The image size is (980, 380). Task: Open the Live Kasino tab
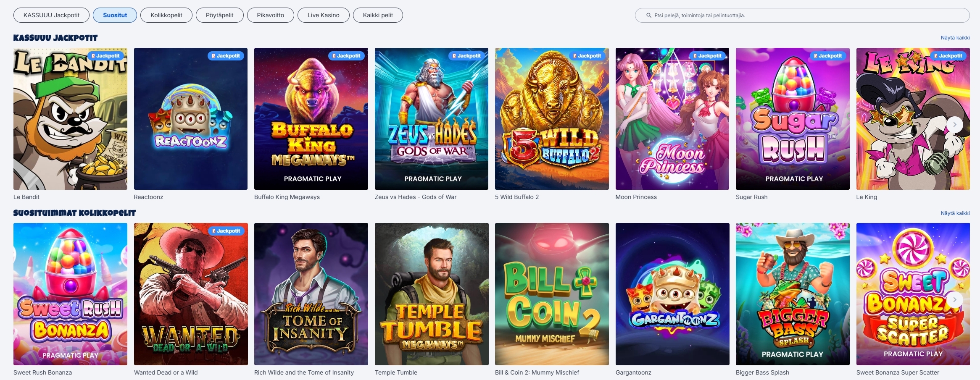coord(323,15)
